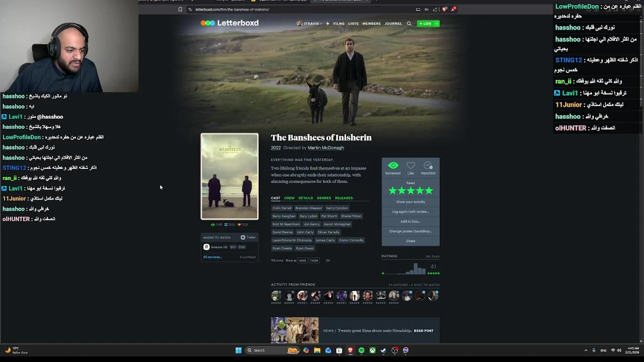Open File Explorer from the taskbar
Viewport: 644px width, 362px height.
(x=317, y=350)
